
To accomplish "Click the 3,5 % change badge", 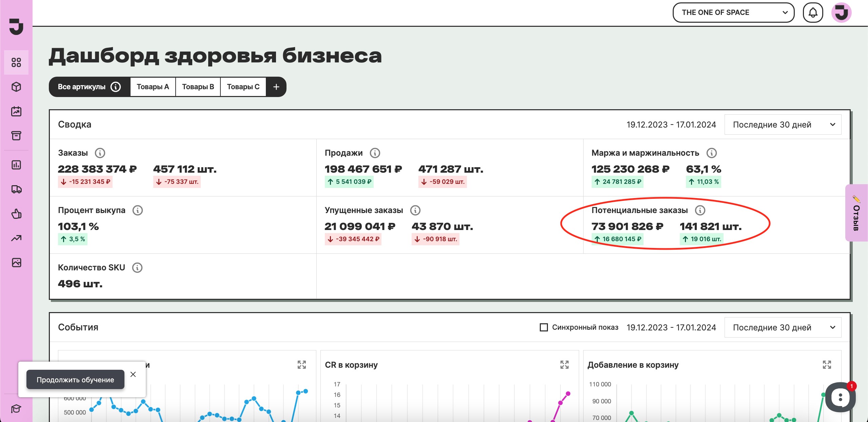I will [x=73, y=239].
